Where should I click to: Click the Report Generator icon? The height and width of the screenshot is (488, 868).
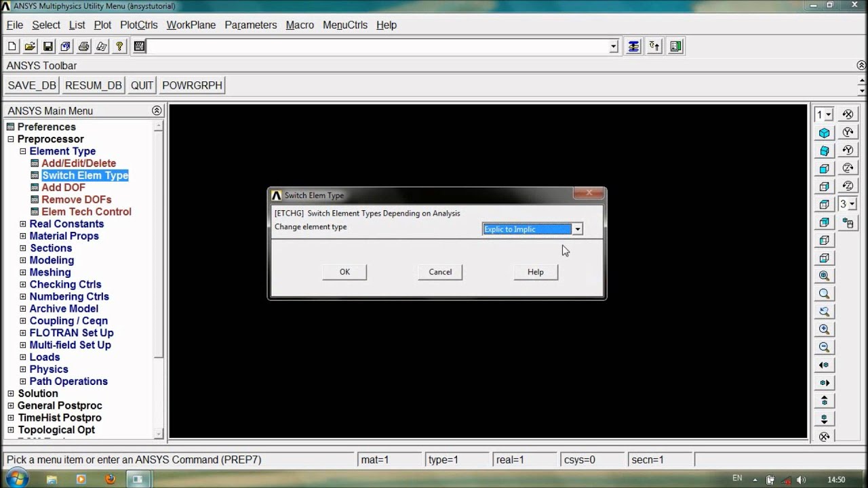click(101, 46)
